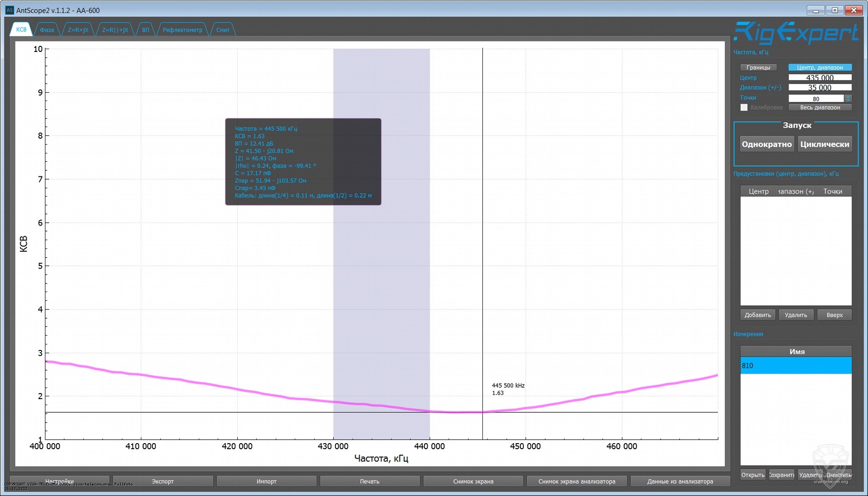This screenshot has width=868, height=496.
Task: Open the Смит chart tab
Action: pos(223,30)
